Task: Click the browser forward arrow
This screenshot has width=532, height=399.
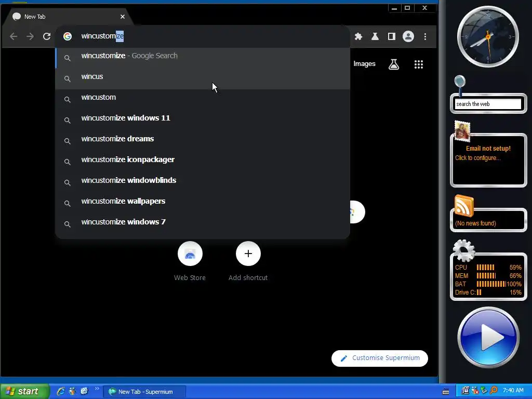Action: point(30,36)
